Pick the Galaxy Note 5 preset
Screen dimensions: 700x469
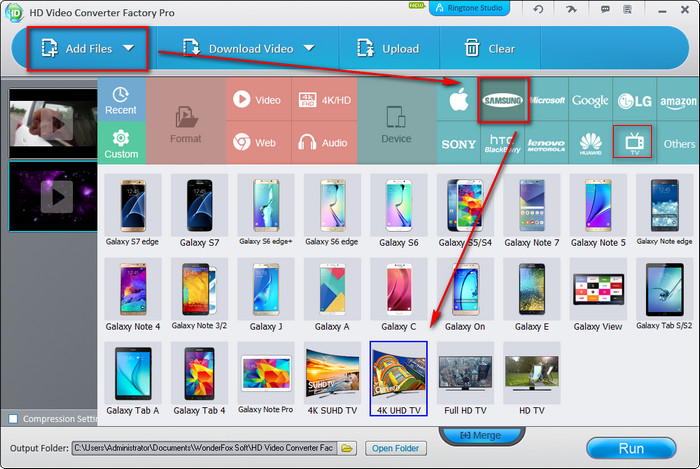[x=598, y=211]
